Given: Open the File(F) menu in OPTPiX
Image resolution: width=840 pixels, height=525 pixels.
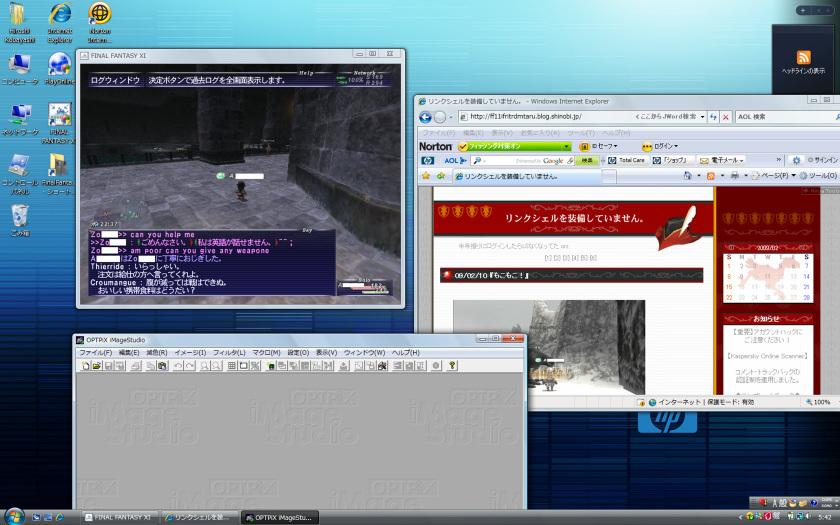Looking at the screenshot, I should (x=95, y=352).
